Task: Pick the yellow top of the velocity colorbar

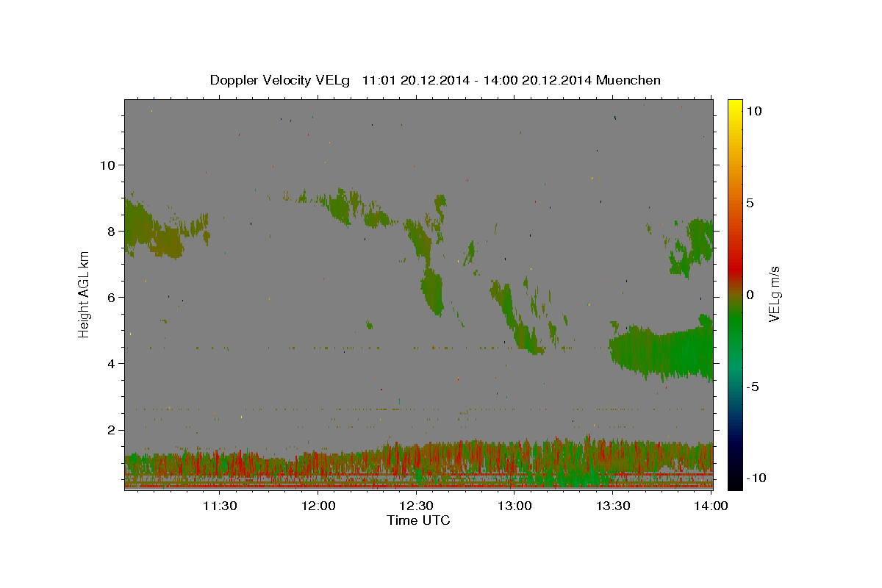Action: [x=734, y=107]
